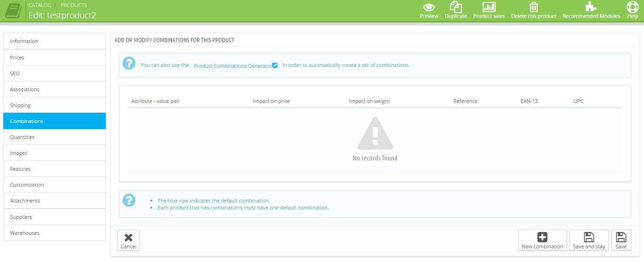Click the Delete this product trash icon
Screen dimensions: 644x261
click(533, 7)
